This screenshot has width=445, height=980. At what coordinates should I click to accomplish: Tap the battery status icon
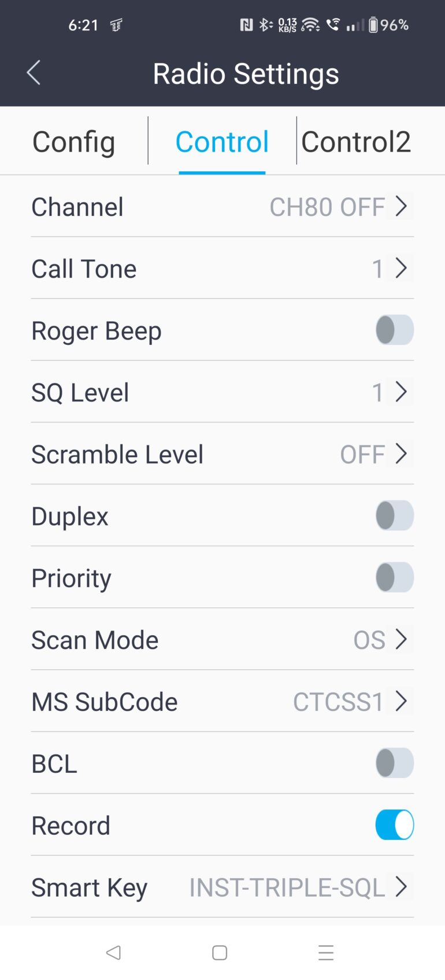tap(373, 25)
